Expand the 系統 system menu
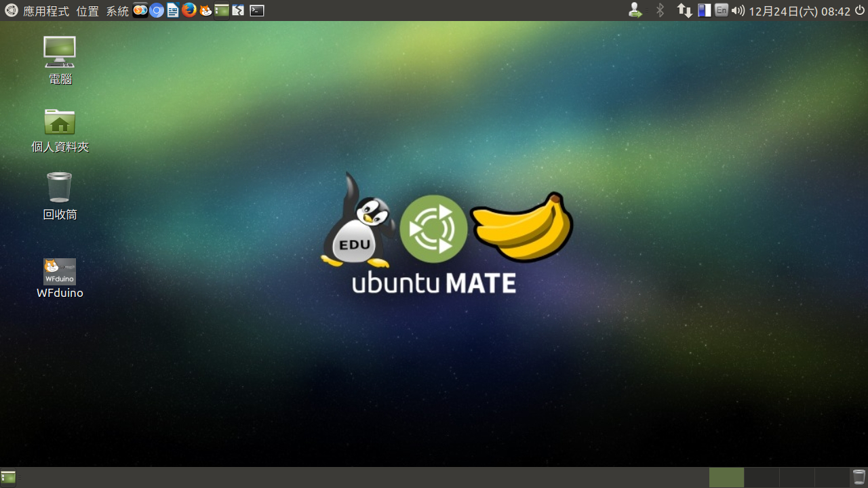The image size is (868, 488). tap(117, 11)
